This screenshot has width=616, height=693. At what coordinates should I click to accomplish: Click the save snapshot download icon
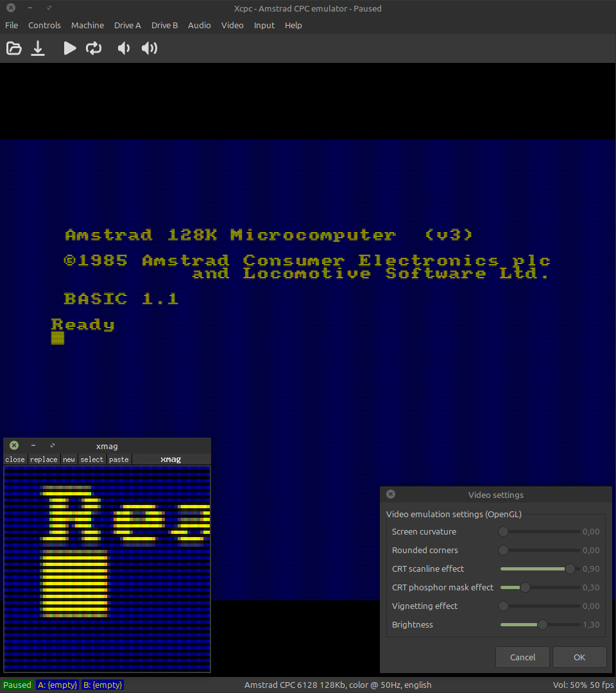point(38,48)
